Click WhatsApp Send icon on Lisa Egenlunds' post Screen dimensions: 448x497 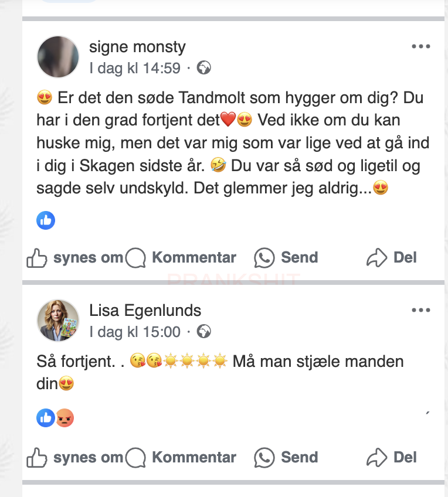pyautogui.click(x=264, y=458)
